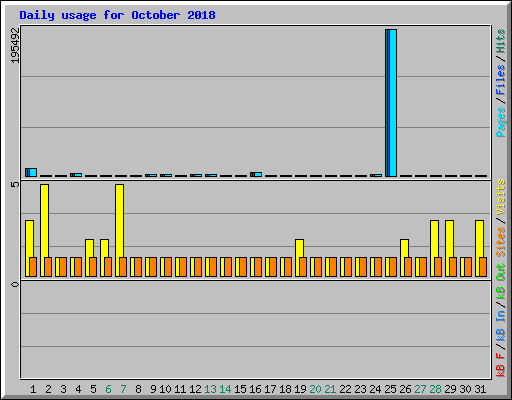
Task: Click day label 5 on the x-axis
Action: (93, 389)
